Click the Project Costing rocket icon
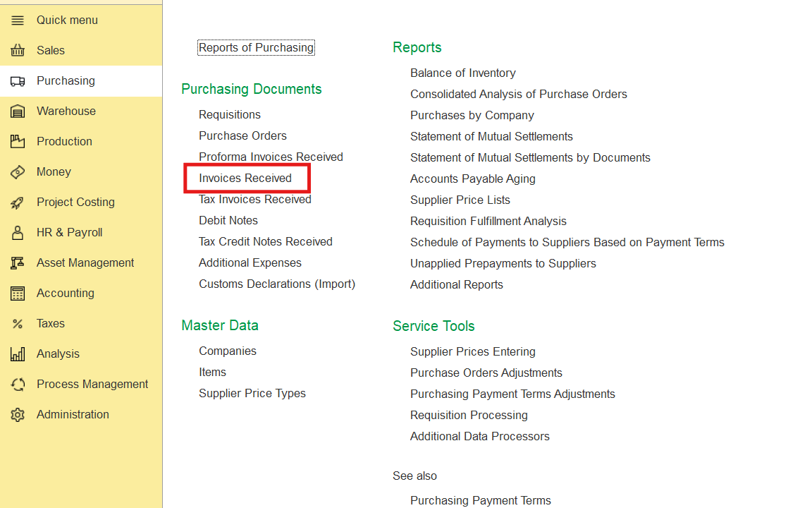The width and height of the screenshot is (812, 508). pos(18,202)
